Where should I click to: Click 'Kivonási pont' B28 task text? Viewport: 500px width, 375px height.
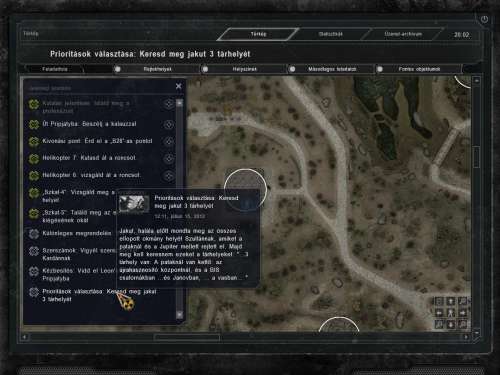click(97, 141)
